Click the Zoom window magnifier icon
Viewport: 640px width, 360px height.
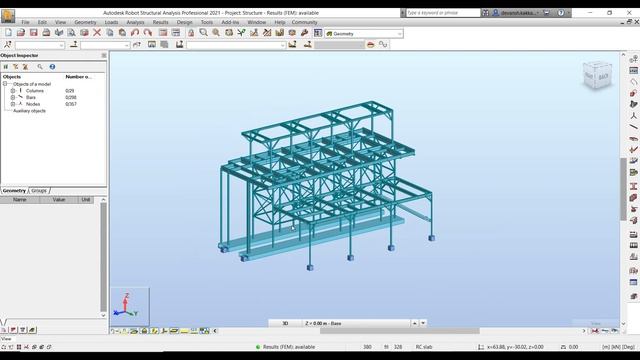(203, 33)
